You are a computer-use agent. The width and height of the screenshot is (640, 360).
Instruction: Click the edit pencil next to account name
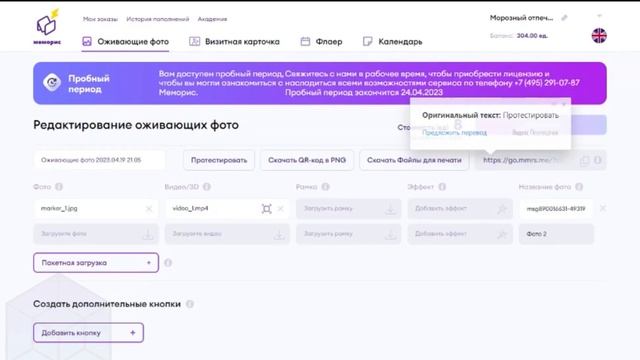[x=564, y=18]
